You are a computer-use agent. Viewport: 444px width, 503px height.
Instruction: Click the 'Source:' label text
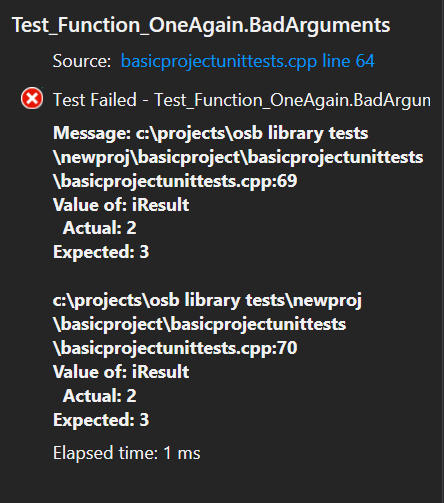coord(82,61)
